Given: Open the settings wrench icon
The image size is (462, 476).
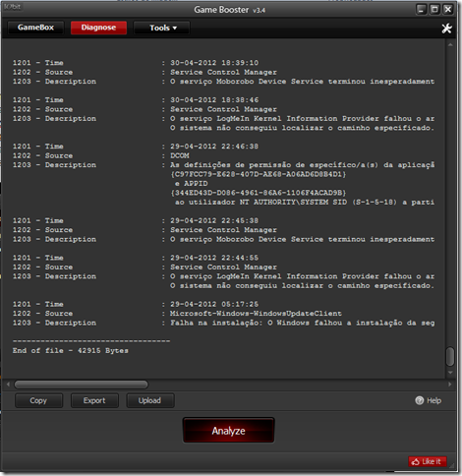Looking at the screenshot, I should pos(446,29).
